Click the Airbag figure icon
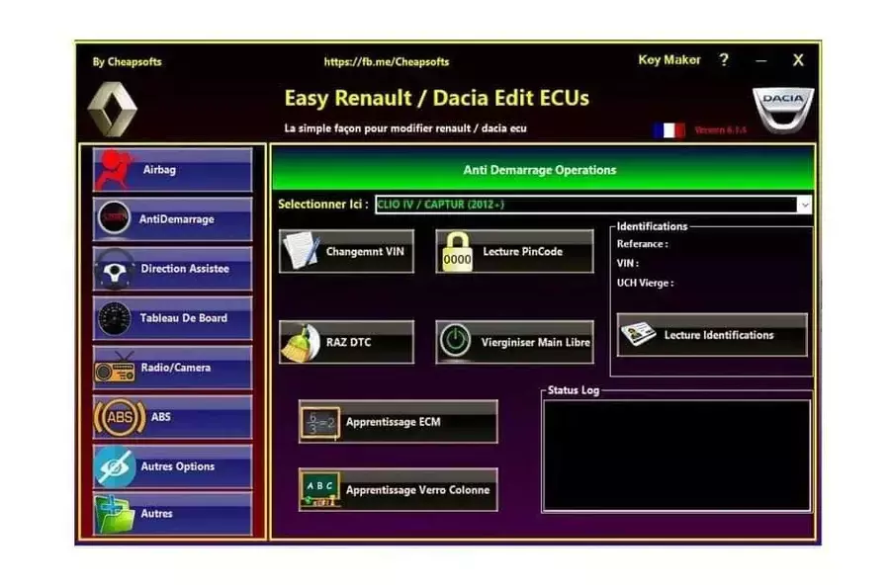 [x=114, y=170]
